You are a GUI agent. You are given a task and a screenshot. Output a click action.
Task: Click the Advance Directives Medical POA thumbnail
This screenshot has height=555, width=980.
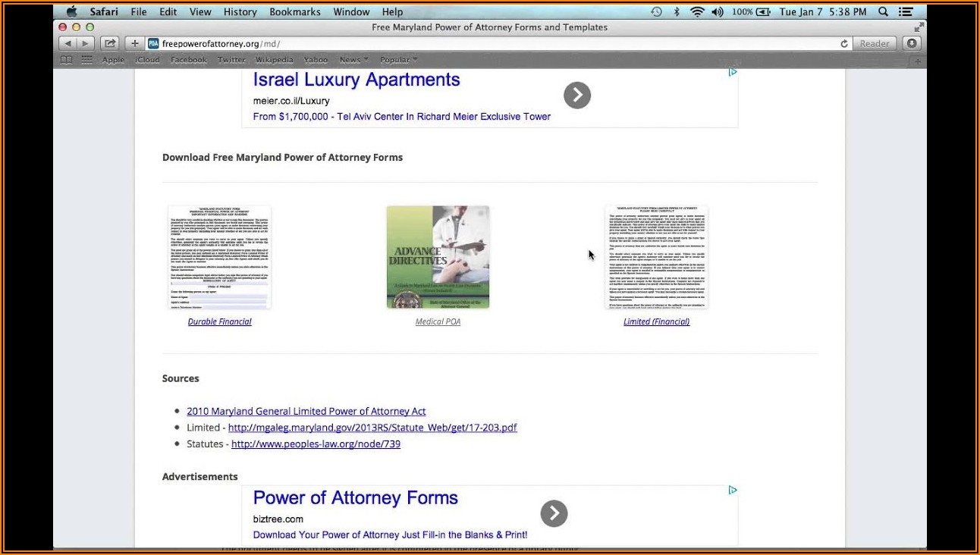point(438,257)
